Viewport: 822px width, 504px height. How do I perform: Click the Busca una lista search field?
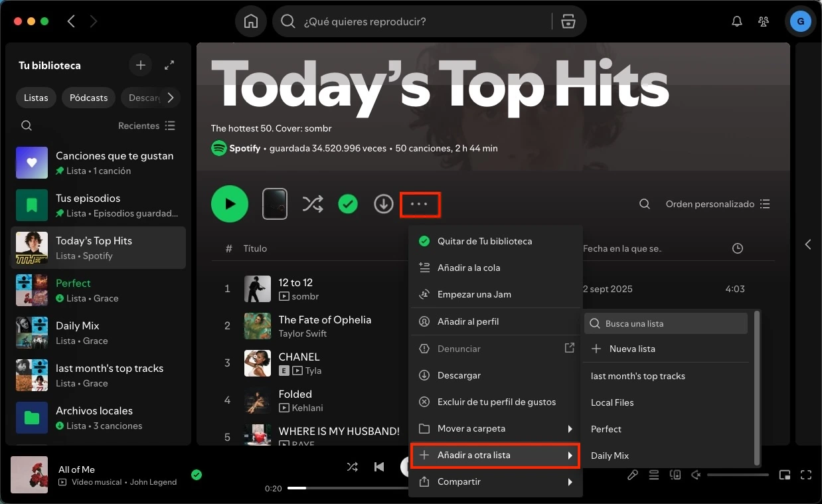pyautogui.click(x=665, y=323)
